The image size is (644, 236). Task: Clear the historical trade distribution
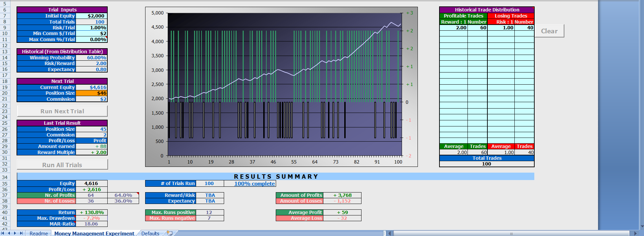(x=549, y=31)
